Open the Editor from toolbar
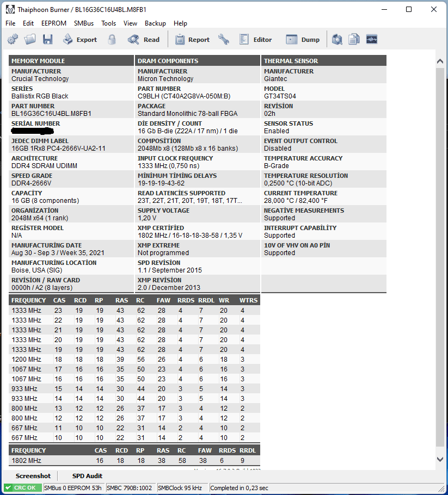The image size is (448, 495). pos(256,40)
